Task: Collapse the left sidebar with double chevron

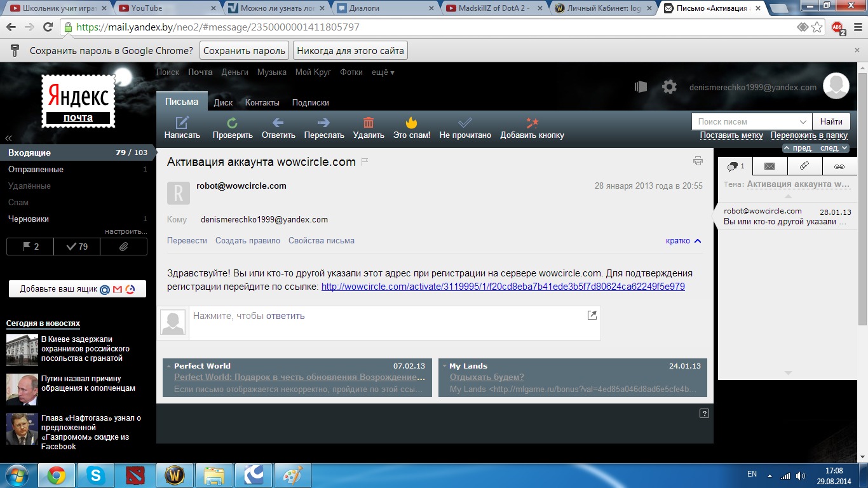Action: 9,139
